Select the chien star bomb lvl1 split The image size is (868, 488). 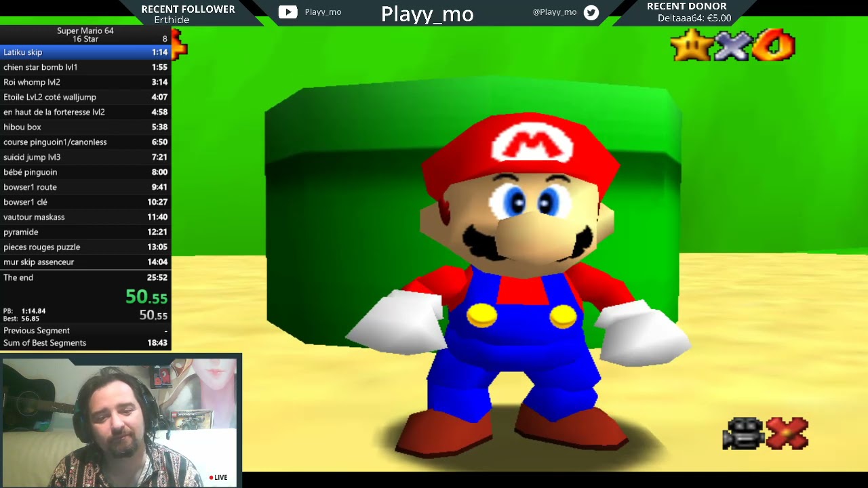click(85, 67)
